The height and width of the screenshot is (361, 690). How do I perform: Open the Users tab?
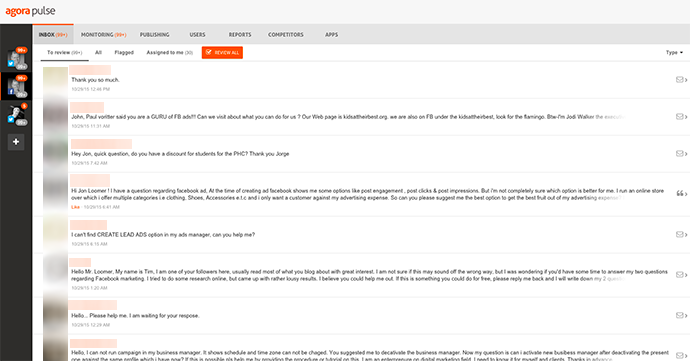click(197, 34)
